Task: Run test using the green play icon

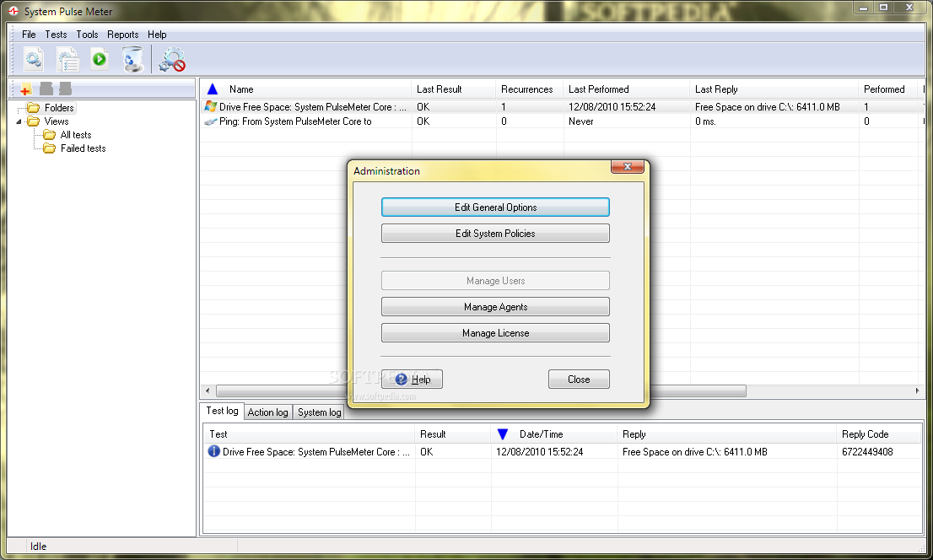Action: (100, 59)
